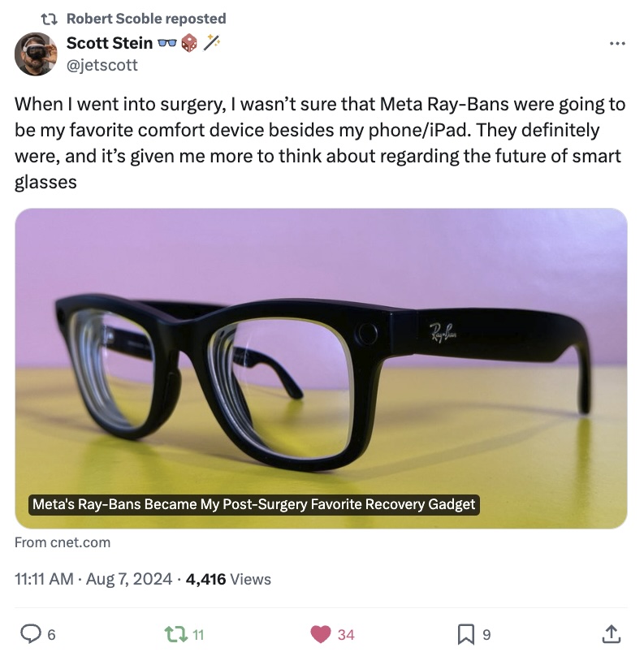This screenshot has width=644, height=652.
Task: Click the bookmark count 9
Action: coord(486,635)
